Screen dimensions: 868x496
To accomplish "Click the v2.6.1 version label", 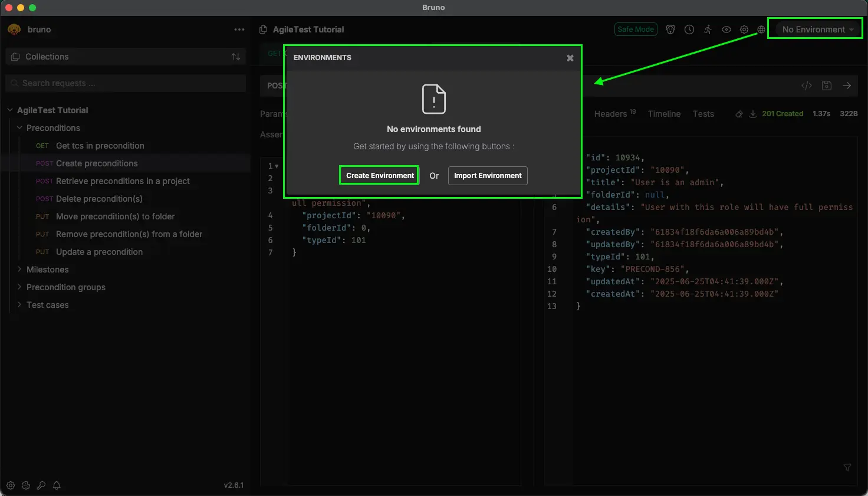I will point(234,485).
